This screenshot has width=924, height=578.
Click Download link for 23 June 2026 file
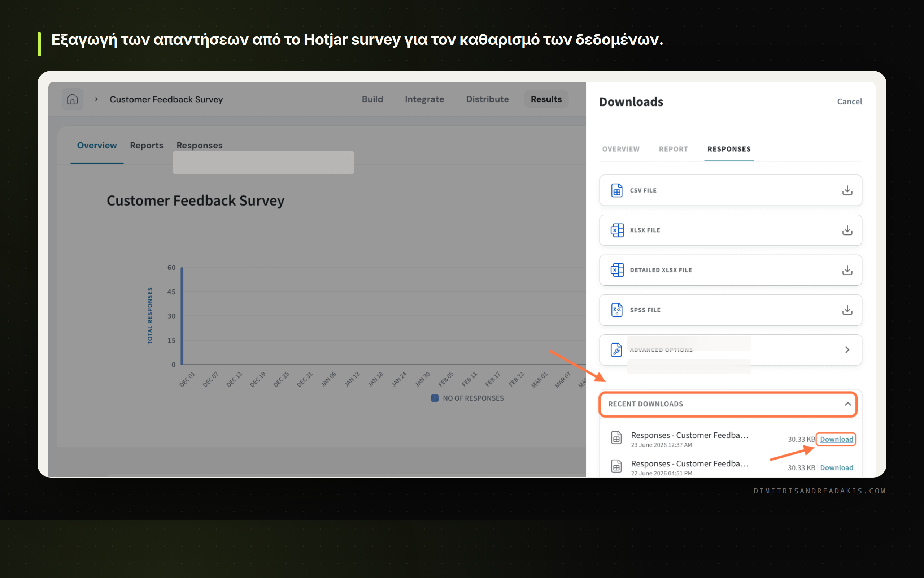tap(836, 439)
